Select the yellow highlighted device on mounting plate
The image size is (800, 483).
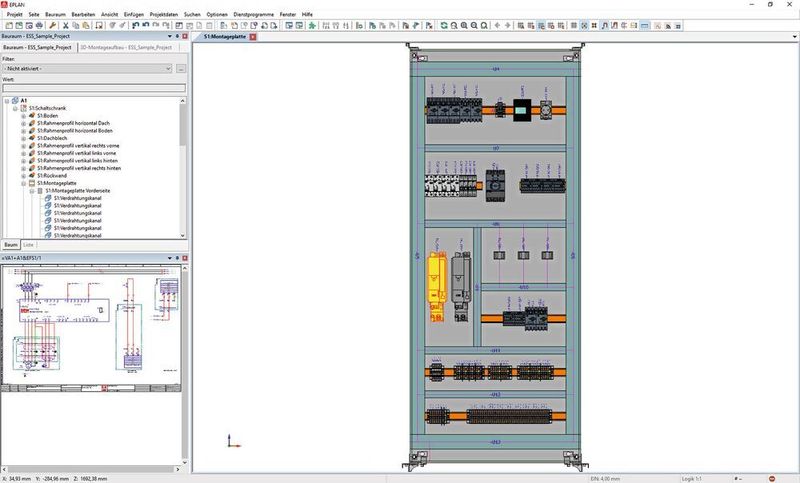[437, 287]
